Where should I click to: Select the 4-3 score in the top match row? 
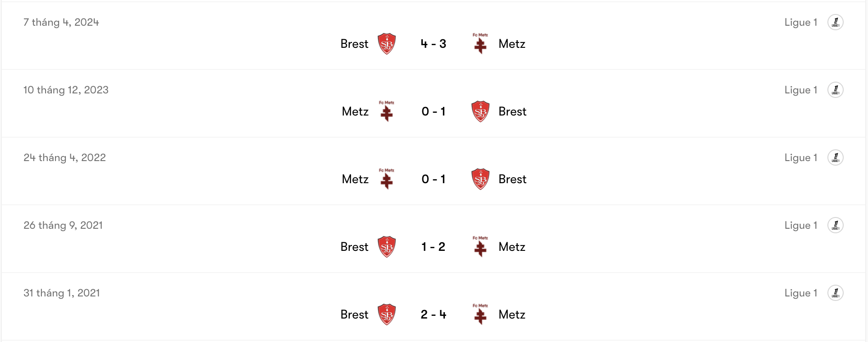[x=433, y=43]
